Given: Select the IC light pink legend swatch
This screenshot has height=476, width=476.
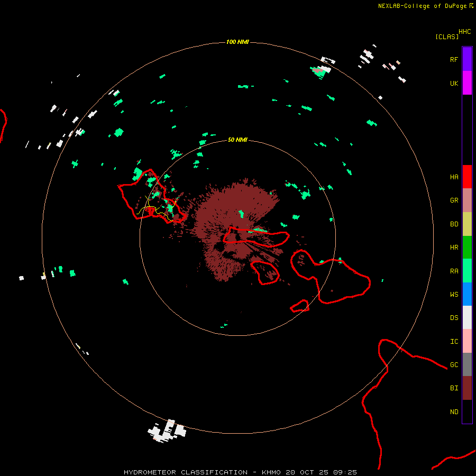Looking at the screenshot, I should tap(467, 341).
